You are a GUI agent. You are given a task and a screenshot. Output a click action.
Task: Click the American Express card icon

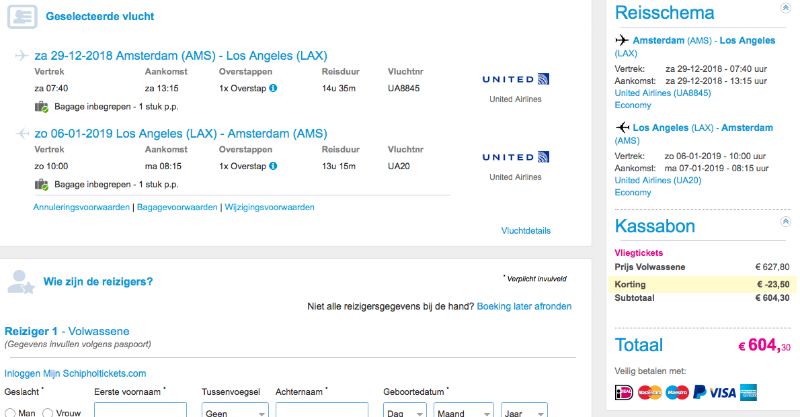[750, 391]
